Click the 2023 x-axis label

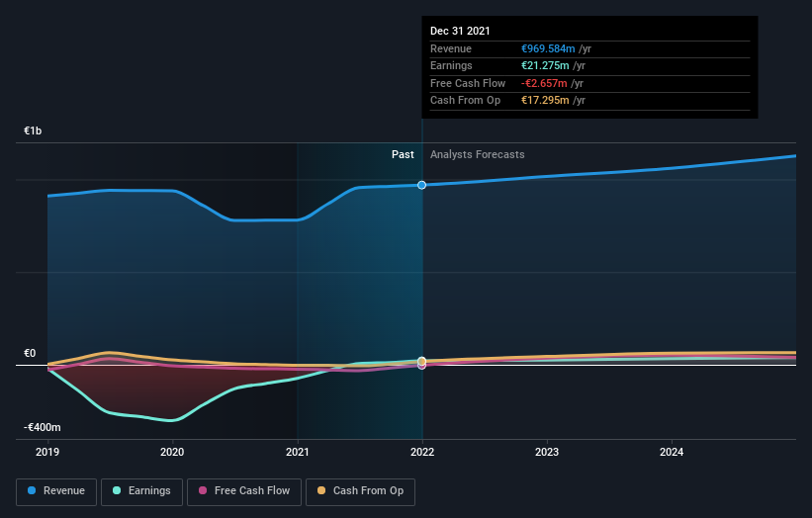click(547, 453)
